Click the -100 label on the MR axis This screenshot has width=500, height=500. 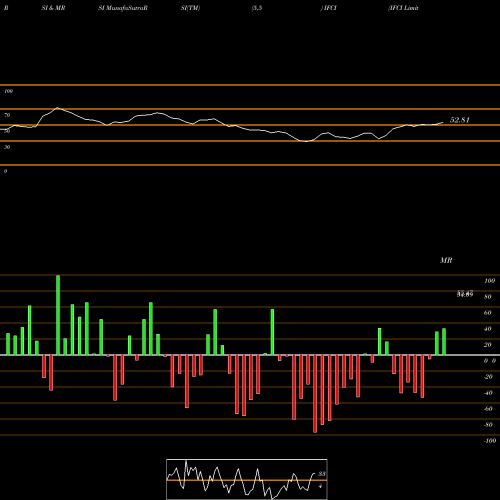tap(490, 441)
